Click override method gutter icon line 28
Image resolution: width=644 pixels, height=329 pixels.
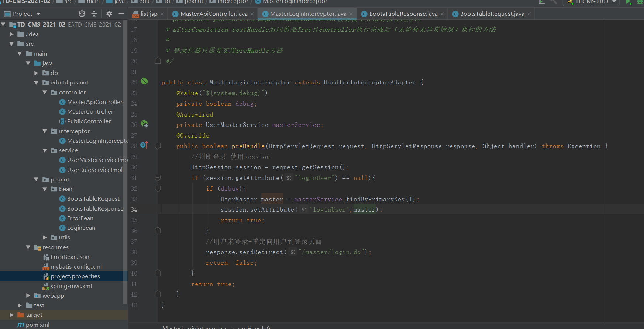point(144,145)
